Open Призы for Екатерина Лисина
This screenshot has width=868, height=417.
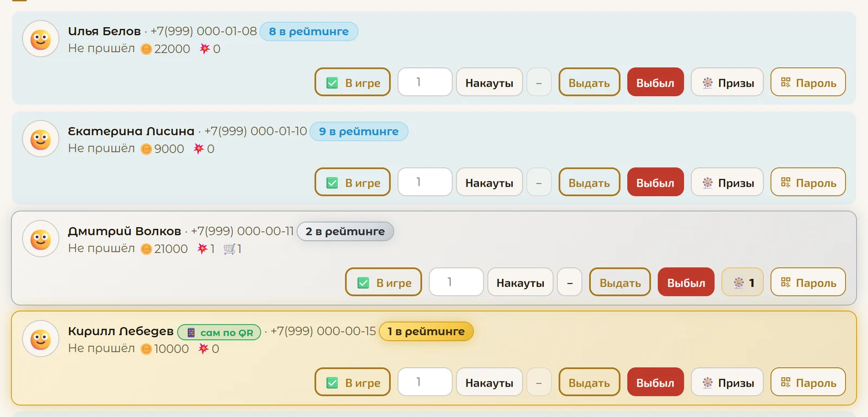[x=727, y=182]
